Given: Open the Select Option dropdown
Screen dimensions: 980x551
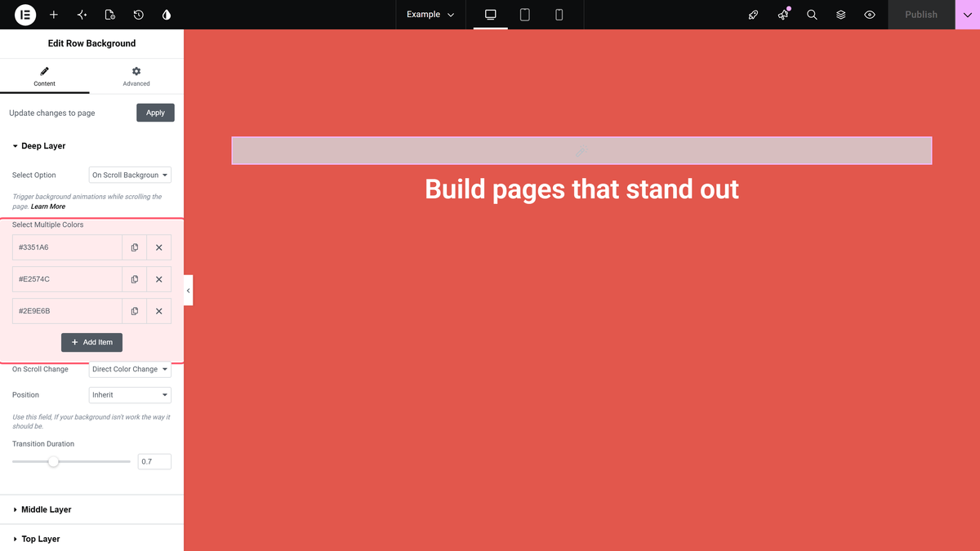Looking at the screenshot, I should [130, 175].
